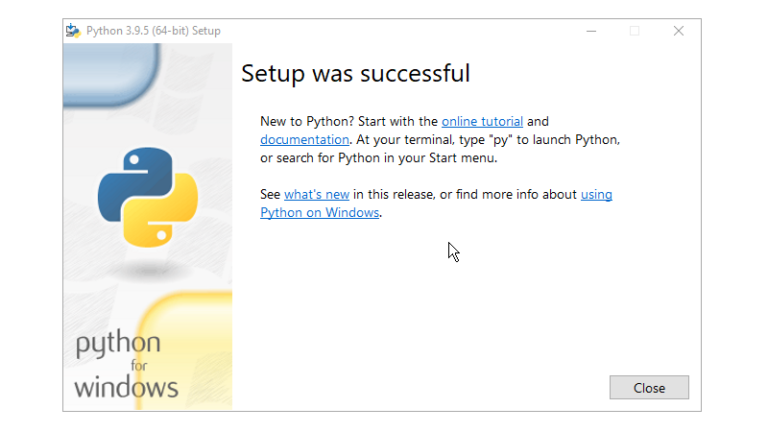Click the word windows in the left banner
Image resolution: width=768 pixels, height=432 pixels.
pos(126,387)
